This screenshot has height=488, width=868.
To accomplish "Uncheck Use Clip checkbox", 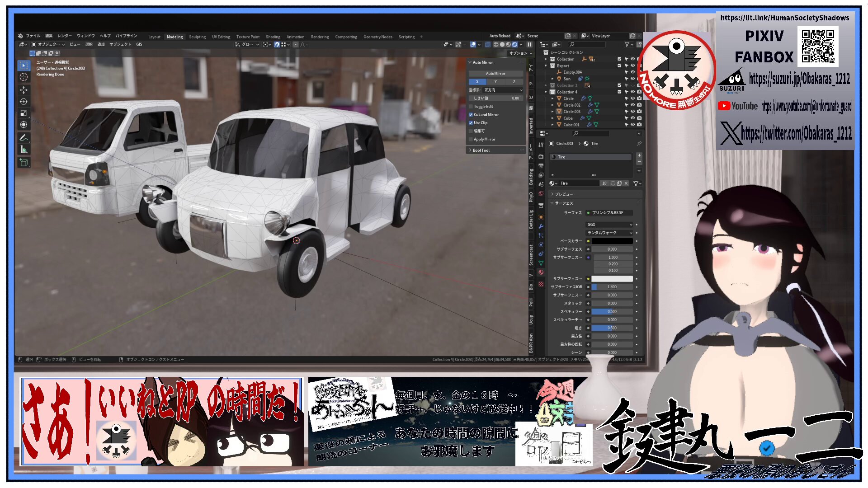I will tap(471, 123).
